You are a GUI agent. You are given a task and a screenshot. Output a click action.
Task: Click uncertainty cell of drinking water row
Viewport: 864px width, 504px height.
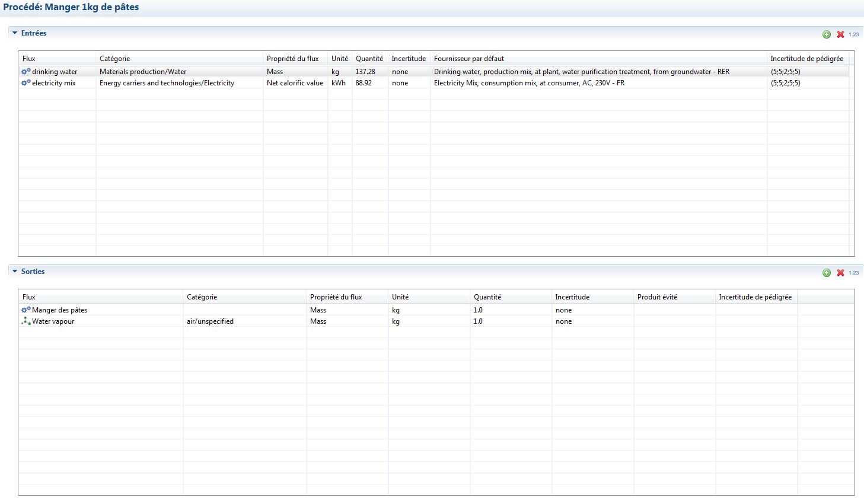(409, 72)
